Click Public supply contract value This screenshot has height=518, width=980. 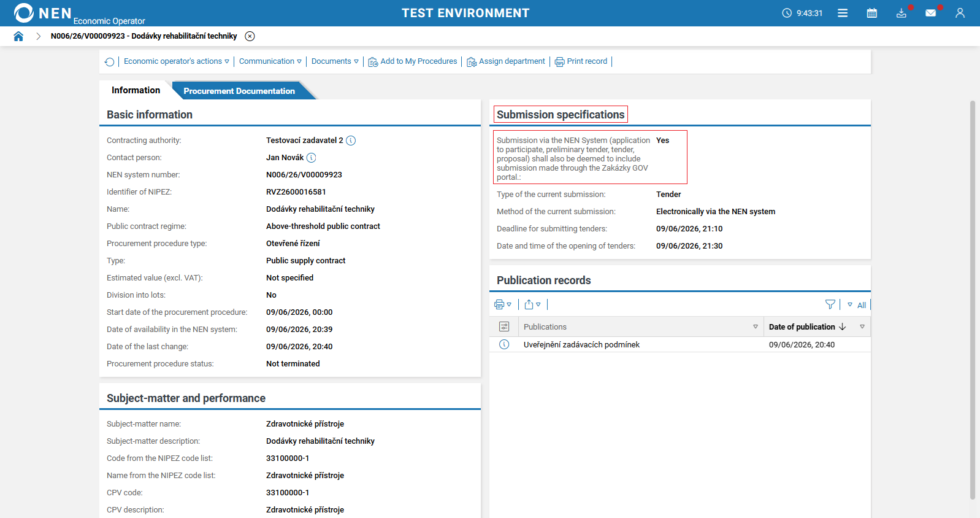coord(306,261)
